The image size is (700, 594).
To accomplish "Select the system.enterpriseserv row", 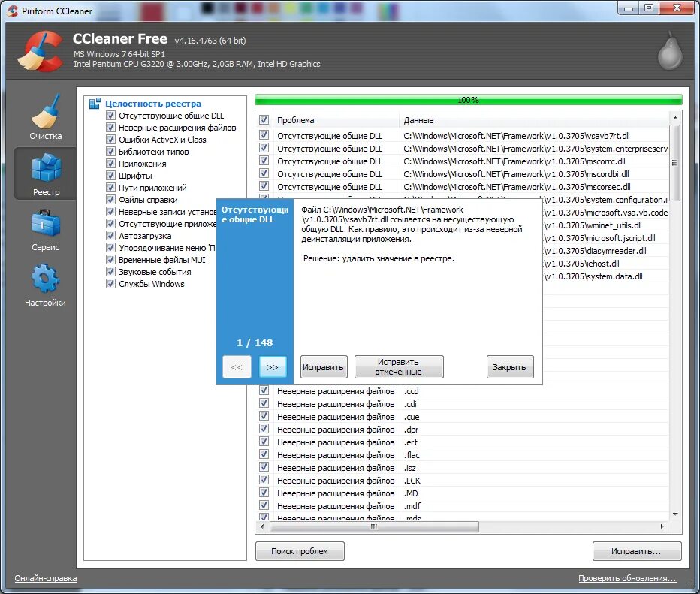I will coord(463,148).
